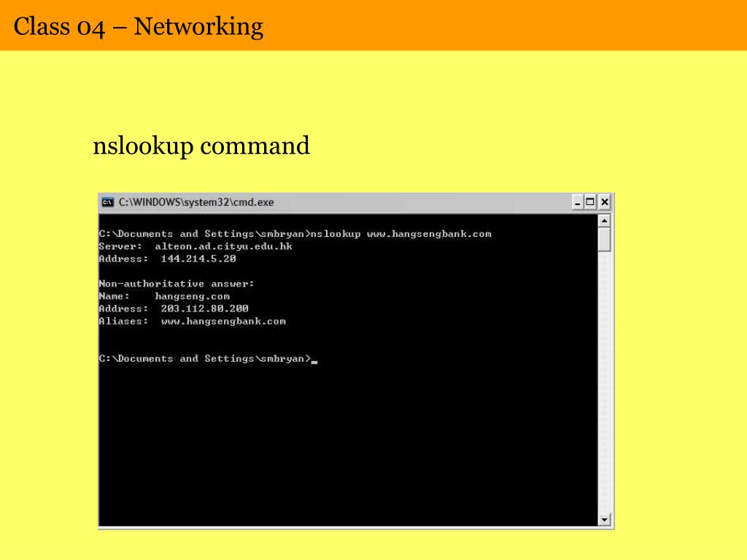This screenshot has width=747, height=560.
Task: Click the 'nslookup command' subtitle
Action: [x=201, y=146]
